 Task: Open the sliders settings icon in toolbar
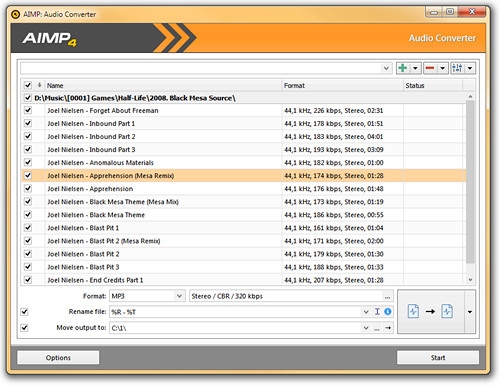457,68
